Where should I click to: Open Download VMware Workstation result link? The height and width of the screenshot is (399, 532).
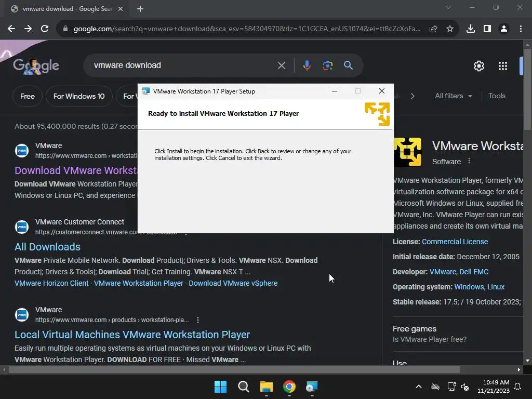76,170
